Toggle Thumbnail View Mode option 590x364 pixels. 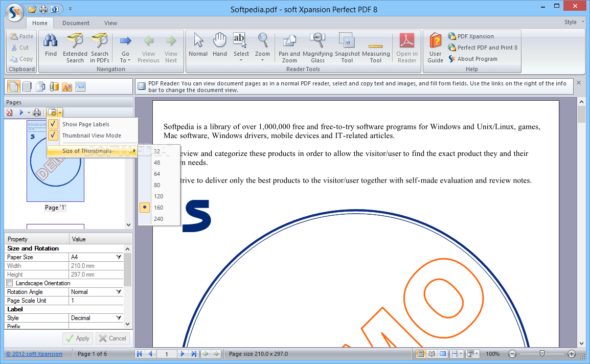point(93,135)
